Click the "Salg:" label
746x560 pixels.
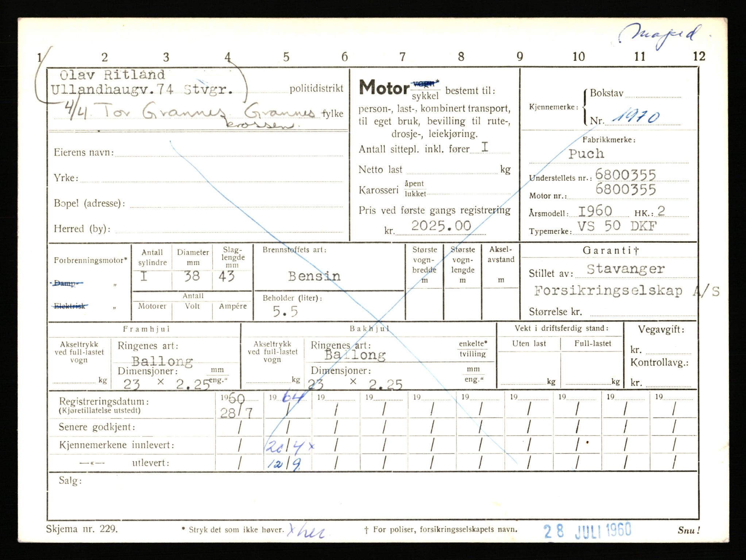coord(70,481)
